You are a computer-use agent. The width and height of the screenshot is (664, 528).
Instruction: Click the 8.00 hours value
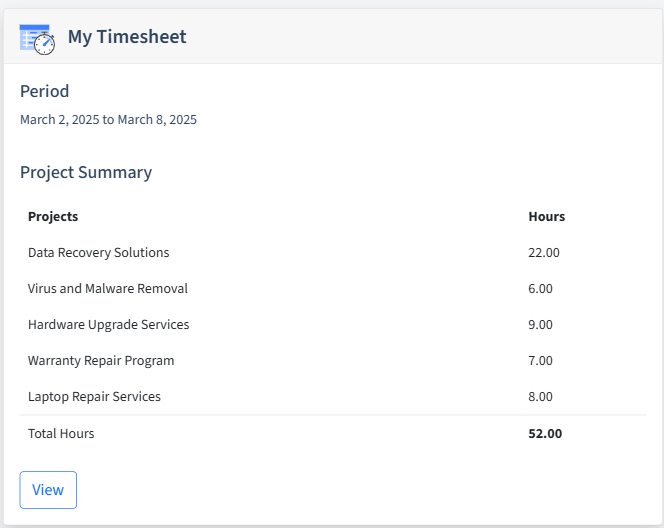click(x=540, y=397)
